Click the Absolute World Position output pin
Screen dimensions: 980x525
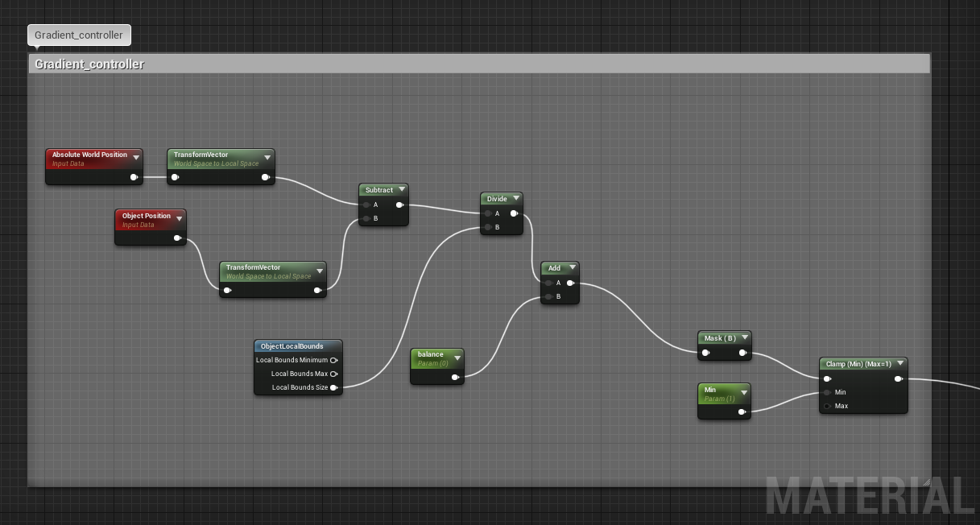tap(134, 177)
